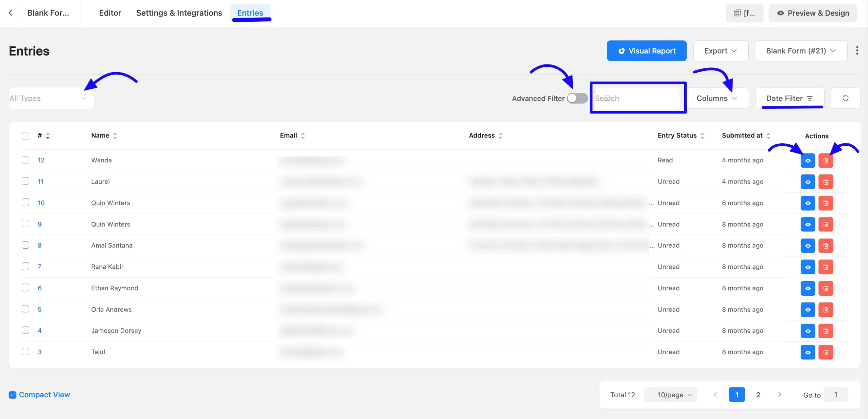View Jameson Dorsey's entry
This screenshot has height=419, width=868.
tap(808, 331)
